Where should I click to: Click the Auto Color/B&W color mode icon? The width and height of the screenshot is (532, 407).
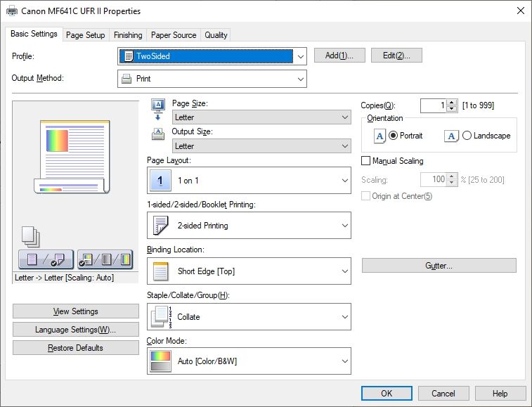tap(161, 361)
